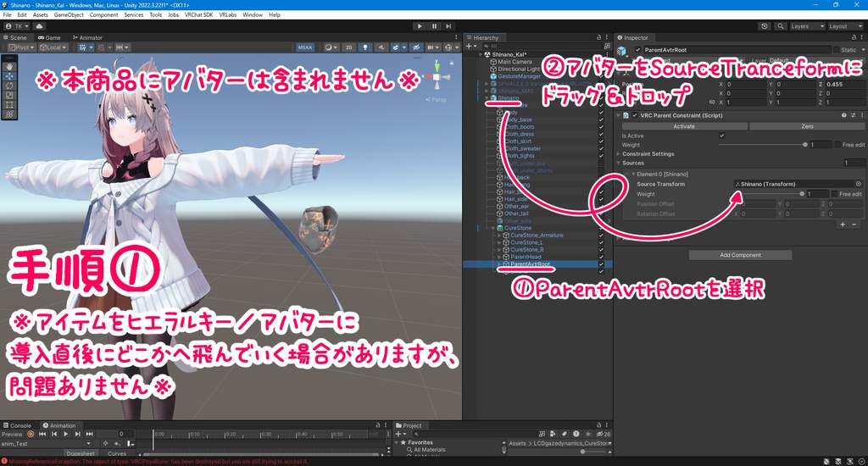The width and height of the screenshot is (868, 466).
Task: Expand ParentHead in Hierarchy
Action: click(499, 257)
